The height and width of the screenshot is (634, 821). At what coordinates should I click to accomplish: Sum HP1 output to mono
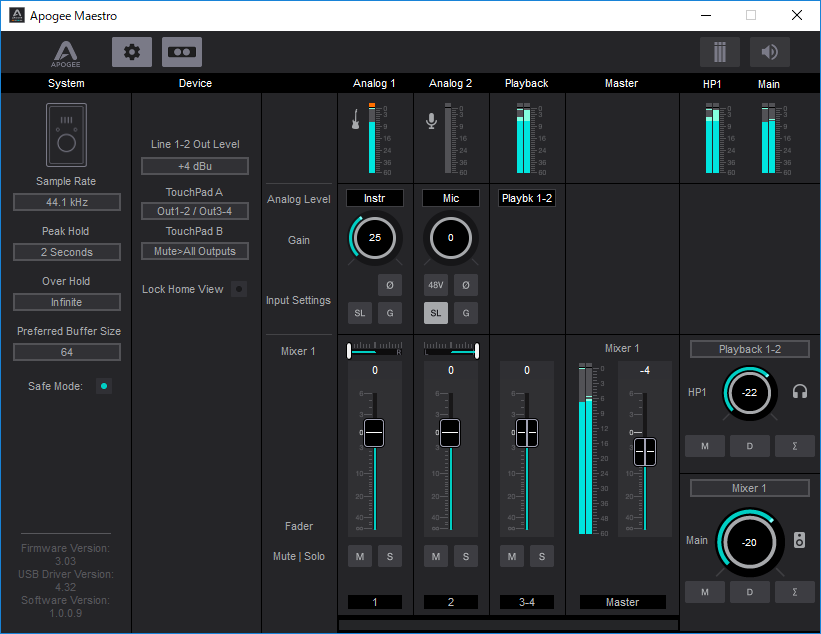[795, 446]
